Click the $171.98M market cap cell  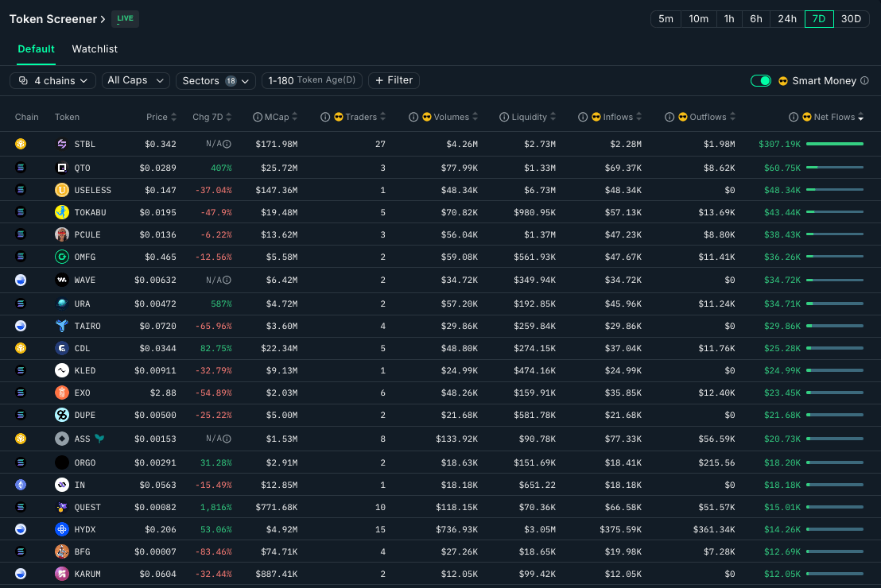click(x=277, y=145)
